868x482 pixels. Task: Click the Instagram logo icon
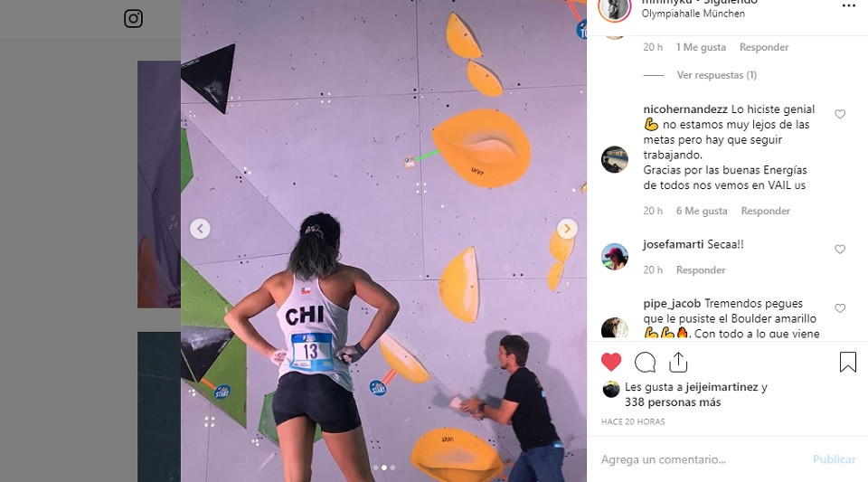tap(133, 19)
